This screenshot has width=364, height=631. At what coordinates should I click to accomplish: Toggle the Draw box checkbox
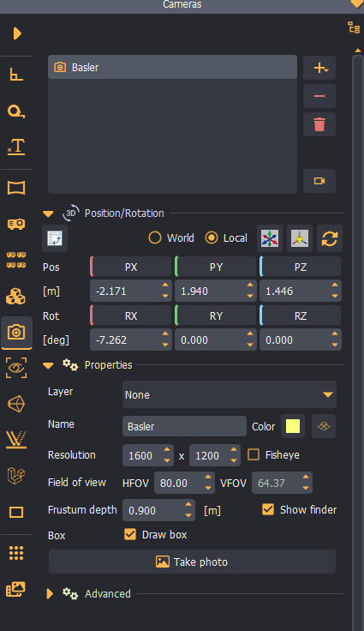click(x=130, y=534)
